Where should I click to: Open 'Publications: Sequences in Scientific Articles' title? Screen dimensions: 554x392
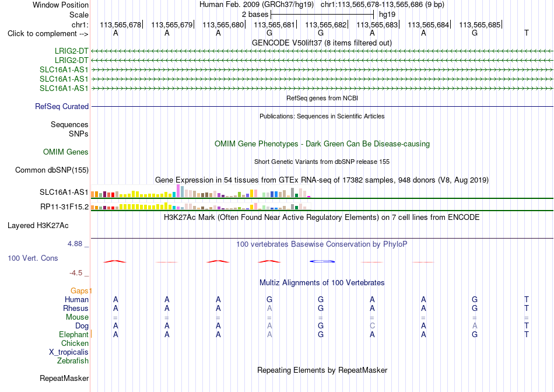click(x=322, y=116)
